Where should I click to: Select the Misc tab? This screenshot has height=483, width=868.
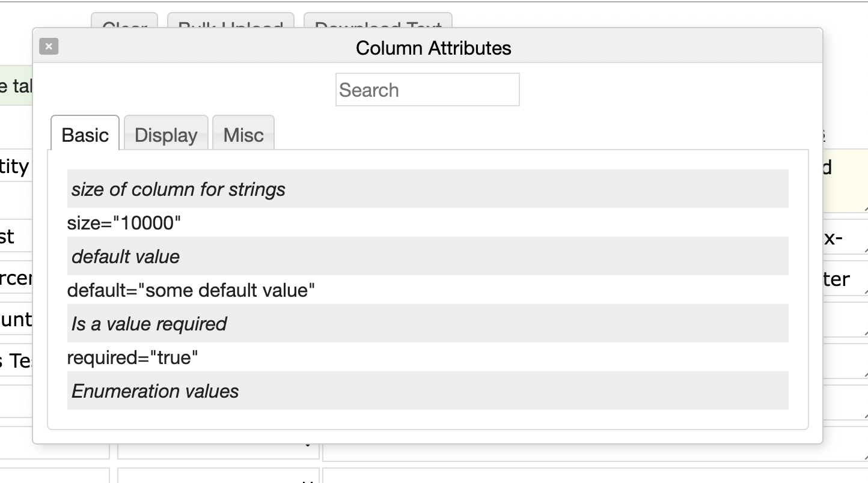point(243,135)
